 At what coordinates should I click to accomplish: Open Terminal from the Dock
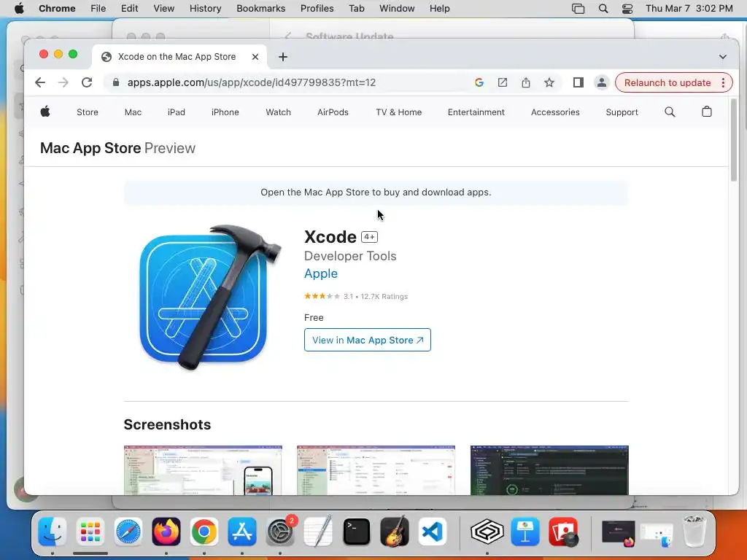click(x=356, y=532)
